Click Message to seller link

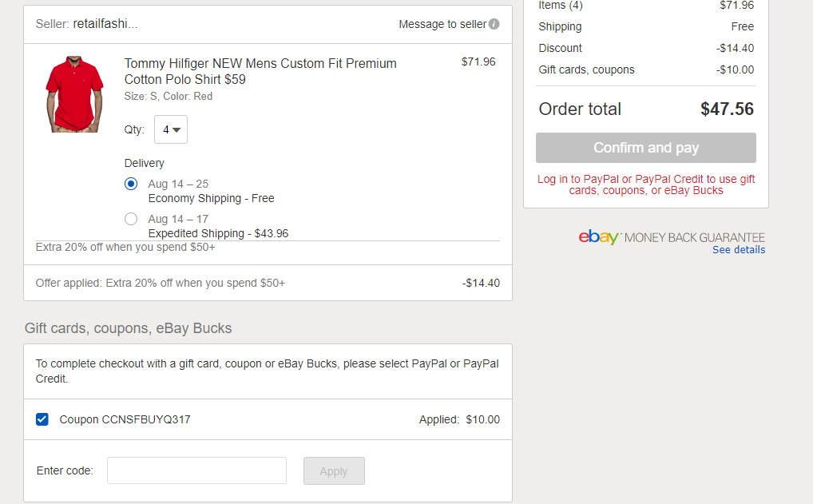pos(442,24)
